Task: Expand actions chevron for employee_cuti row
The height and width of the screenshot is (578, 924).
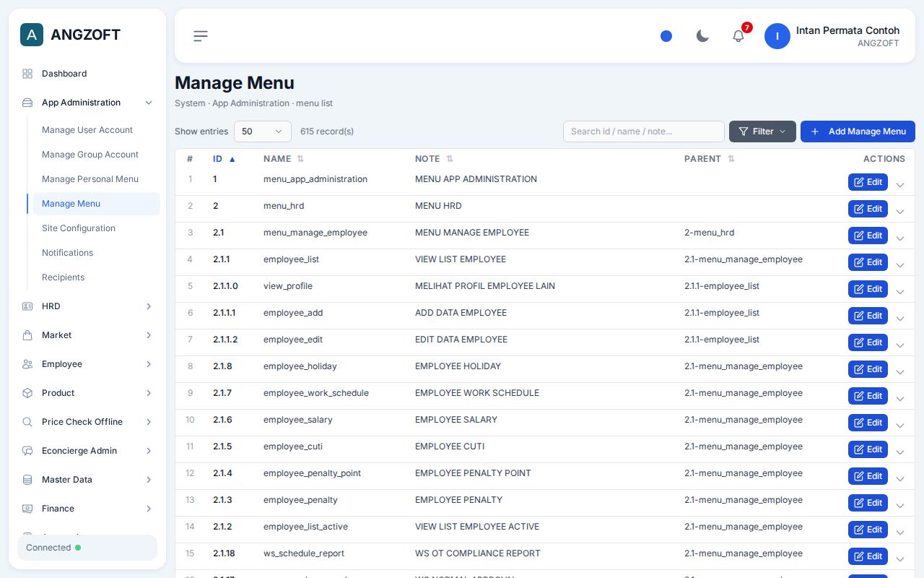Action: [x=900, y=452]
